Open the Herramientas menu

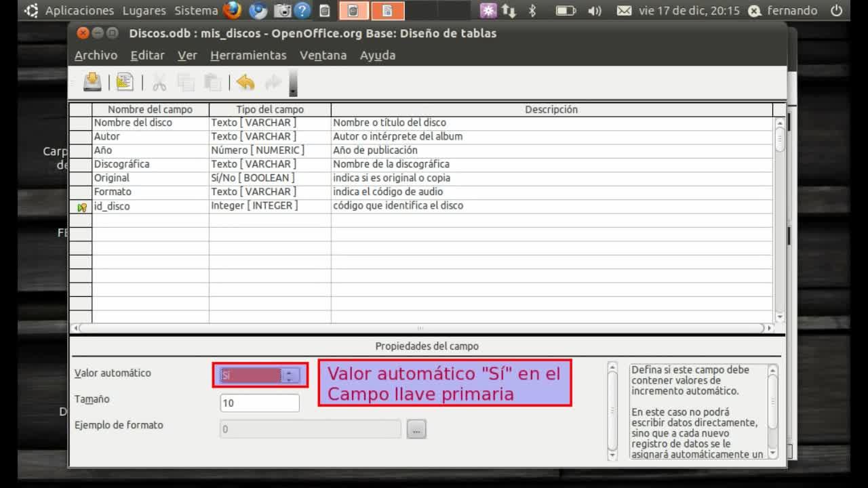(x=248, y=56)
